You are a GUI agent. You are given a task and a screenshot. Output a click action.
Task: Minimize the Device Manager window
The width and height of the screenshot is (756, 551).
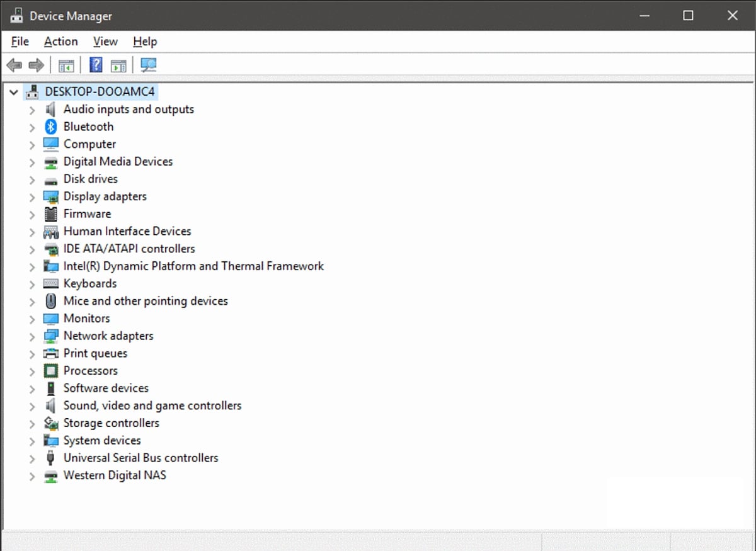click(x=644, y=15)
